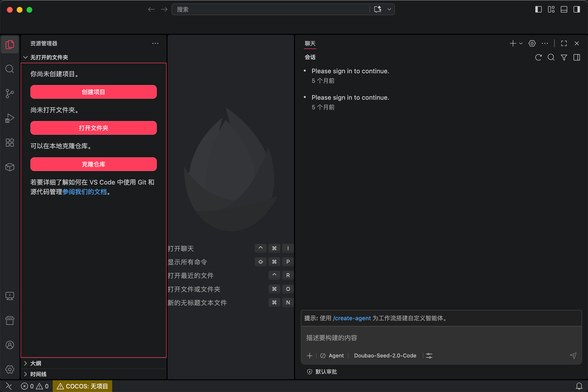Focus the 描述要构建的内容 chat input

click(441, 338)
